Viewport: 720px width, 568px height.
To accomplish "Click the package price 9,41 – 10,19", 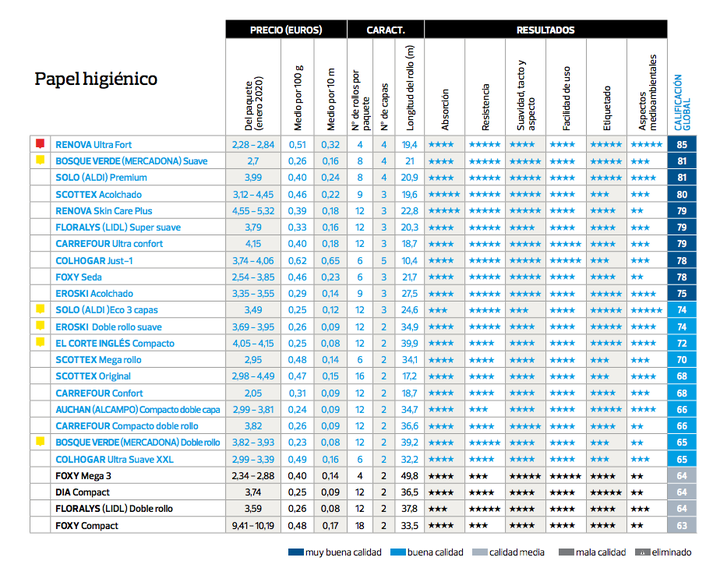I will [x=253, y=525].
